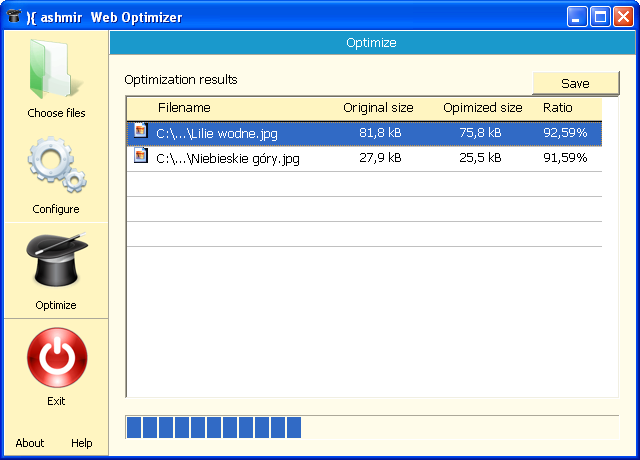Click the Optimize header banner

pyautogui.click(x=372, y=42)
